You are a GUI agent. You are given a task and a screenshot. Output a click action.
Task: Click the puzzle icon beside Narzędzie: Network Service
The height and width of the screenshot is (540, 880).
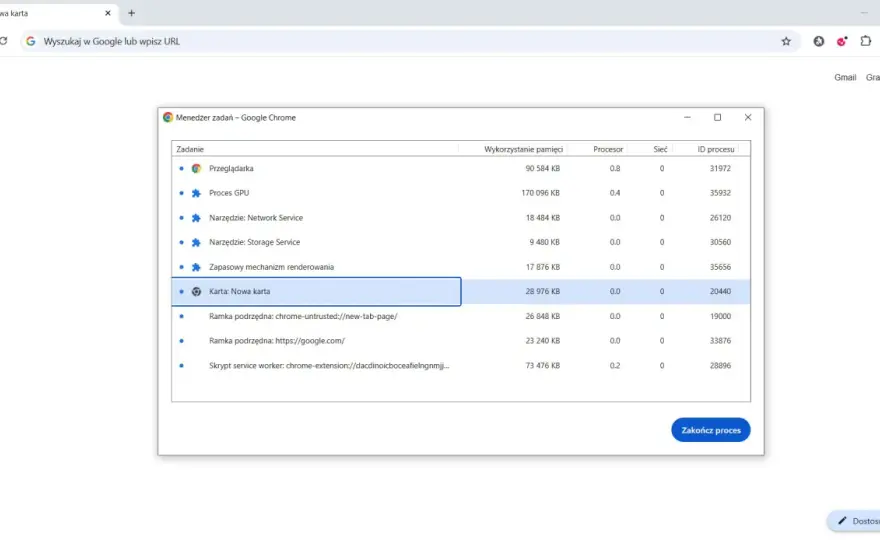point(196,218)
